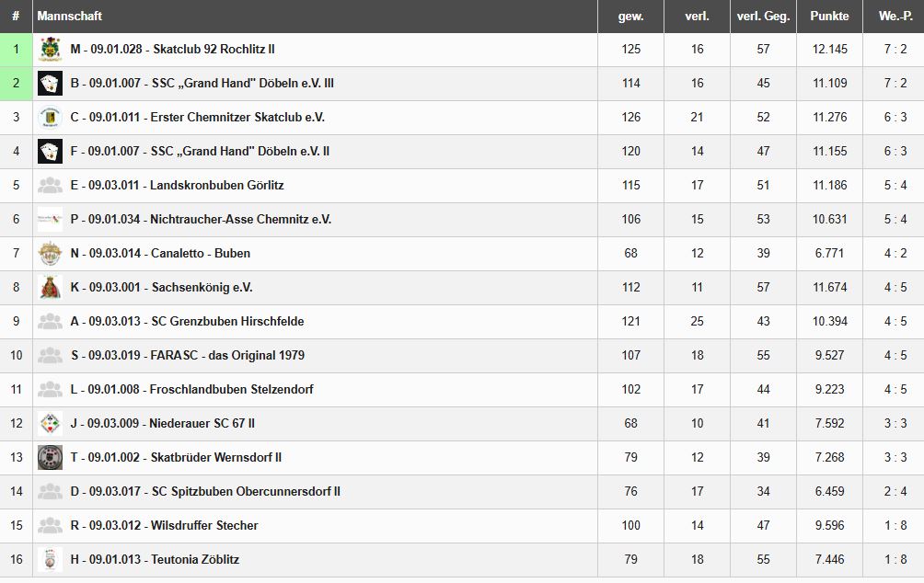924x583 pixels.
Task: Click the Niederauer SC 67 II logo
Action: coord(50,424)
